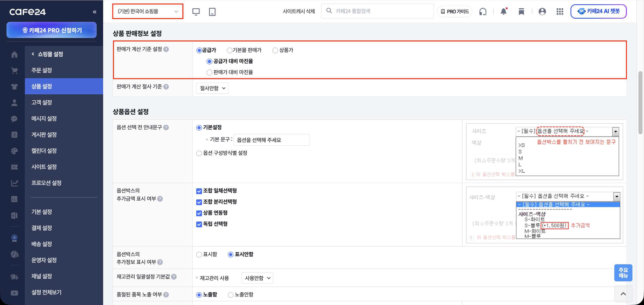Open the Excel-style icon in the left rail

[x=14, y=215]
